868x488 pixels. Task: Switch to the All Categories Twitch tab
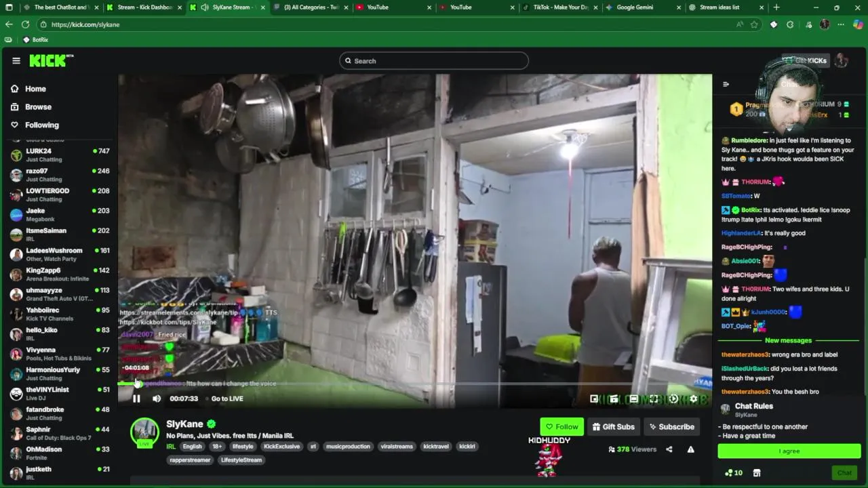[x=311, y=7]
